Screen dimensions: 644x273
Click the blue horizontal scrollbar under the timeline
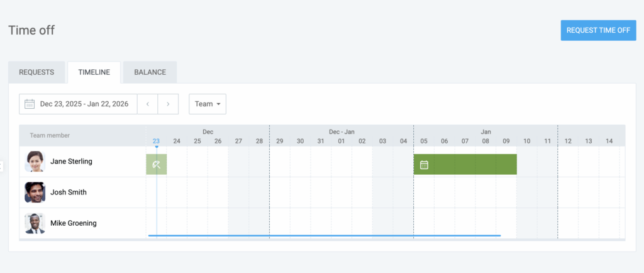point(324,235)
